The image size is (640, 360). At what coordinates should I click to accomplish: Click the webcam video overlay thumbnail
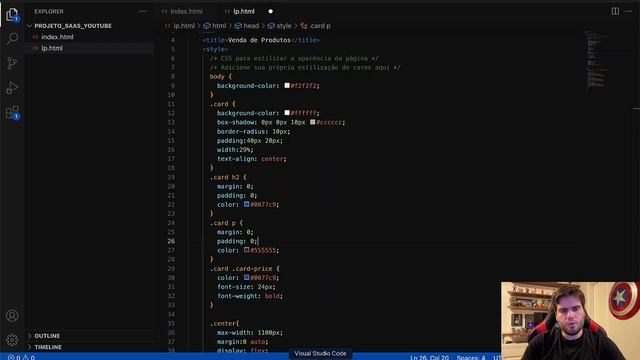[x=571, y=321]
